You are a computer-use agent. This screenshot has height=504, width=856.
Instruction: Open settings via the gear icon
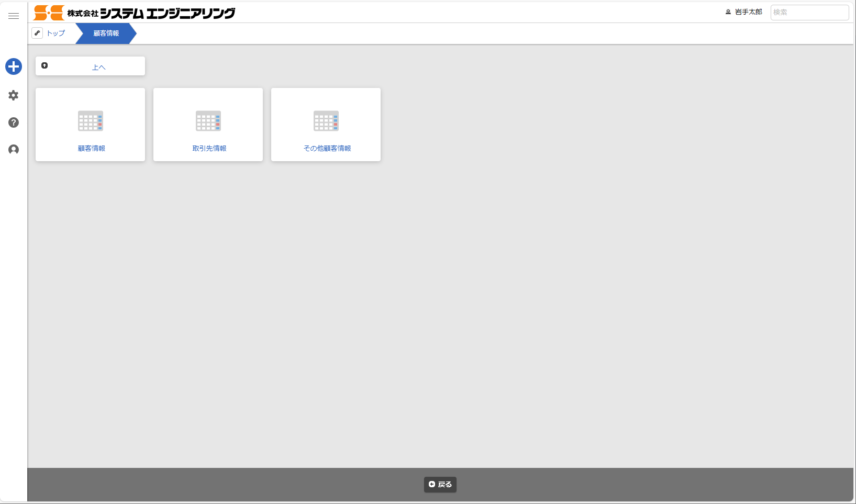tap(14, 95)
